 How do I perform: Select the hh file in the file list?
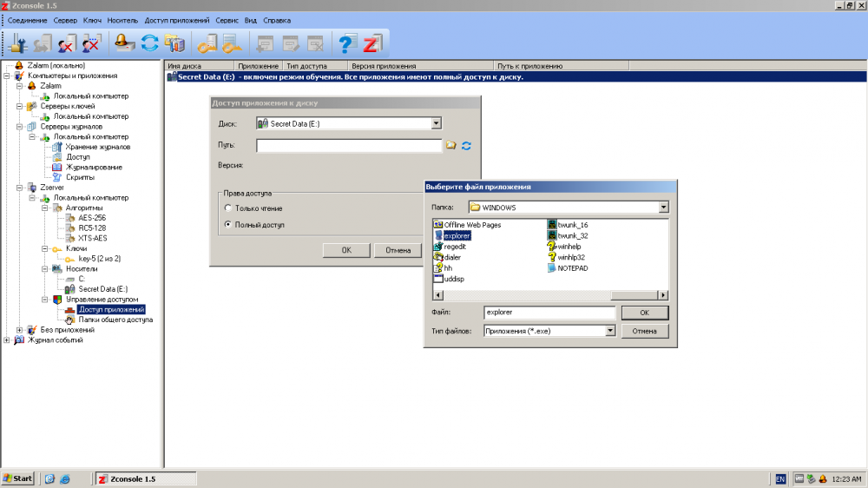(444, 268)
